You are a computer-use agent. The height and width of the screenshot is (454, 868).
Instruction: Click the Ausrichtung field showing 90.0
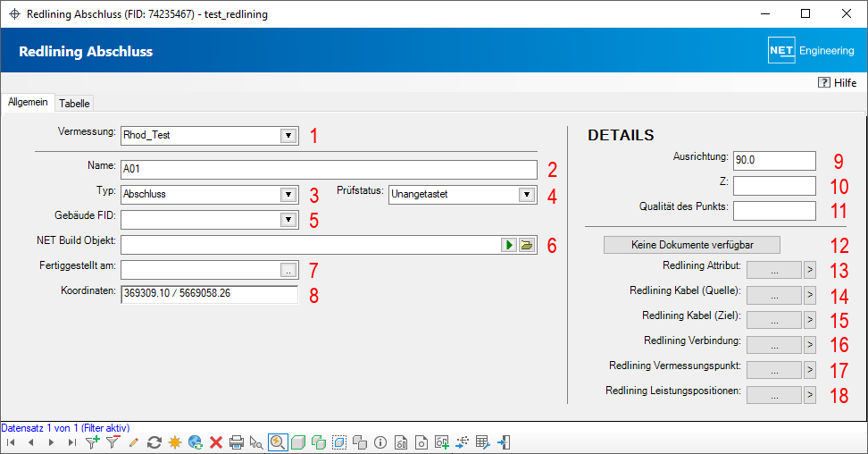[774, 160]
